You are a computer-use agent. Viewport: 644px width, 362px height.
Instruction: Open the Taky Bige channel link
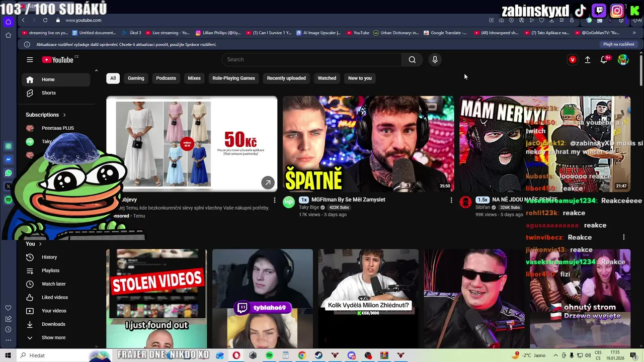pos(309,207)
